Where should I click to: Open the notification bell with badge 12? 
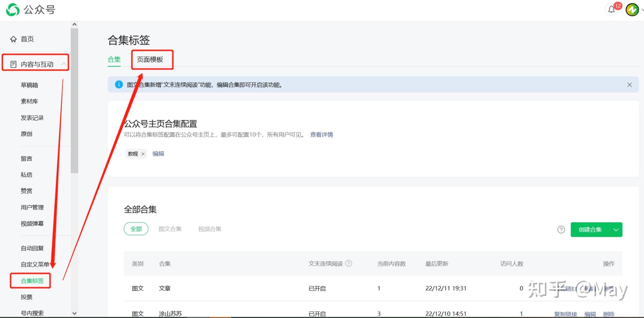[x=611, y=9]
